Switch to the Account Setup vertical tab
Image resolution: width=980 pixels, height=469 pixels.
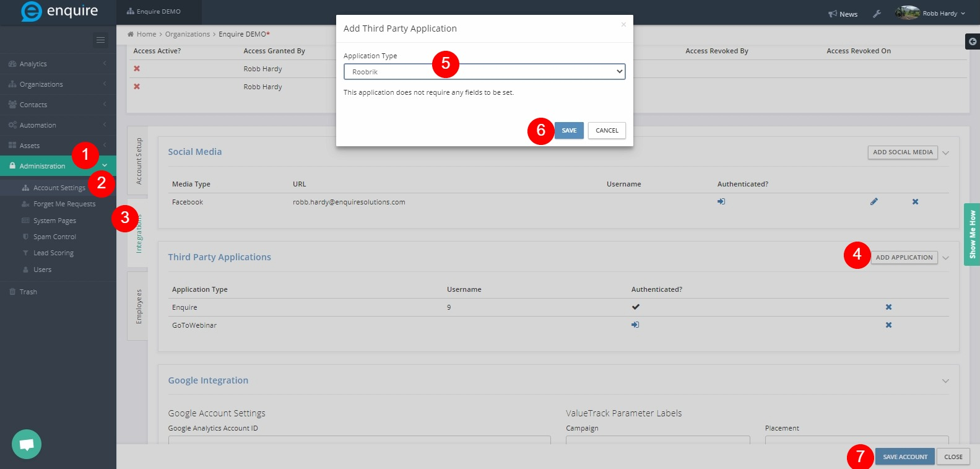[138, 161]
